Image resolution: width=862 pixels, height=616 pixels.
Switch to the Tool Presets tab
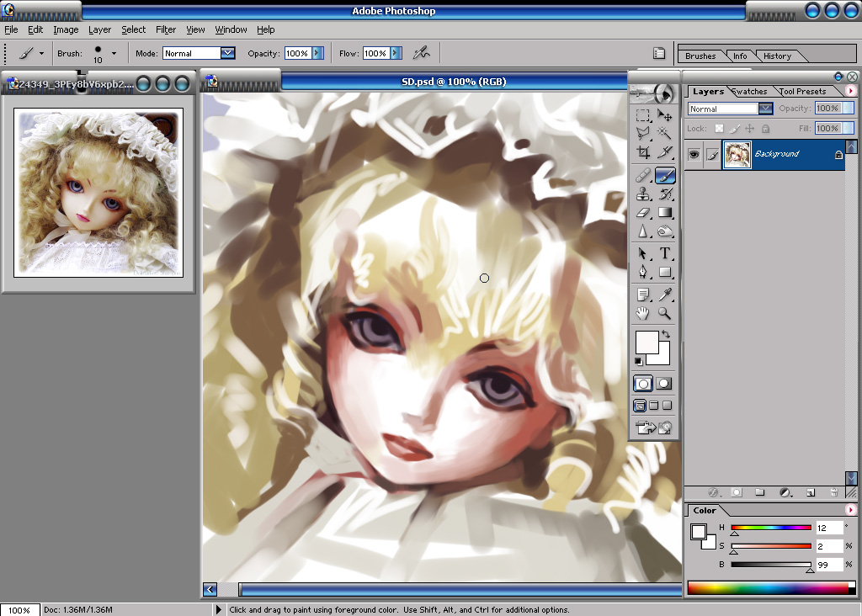[802, 91]
